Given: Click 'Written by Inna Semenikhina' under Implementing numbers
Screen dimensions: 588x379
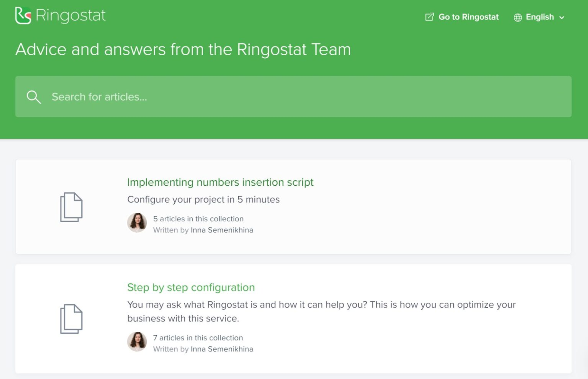Looking at the screenshot, I should 203,230.
